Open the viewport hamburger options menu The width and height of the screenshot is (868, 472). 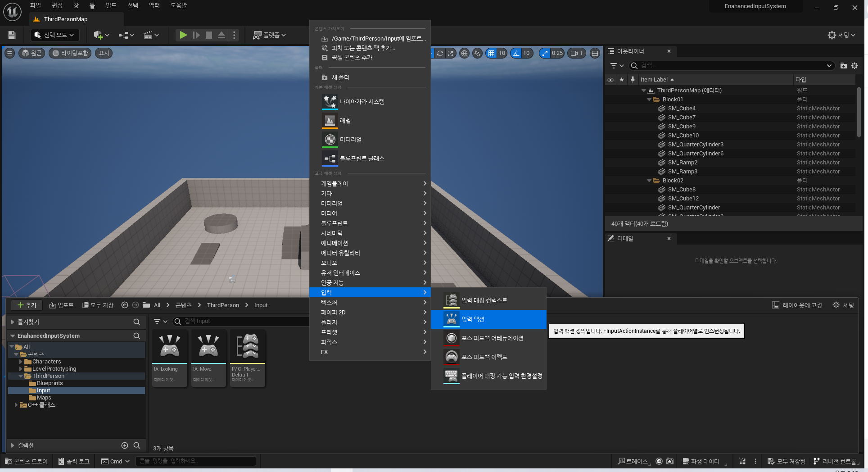[9, 53]
